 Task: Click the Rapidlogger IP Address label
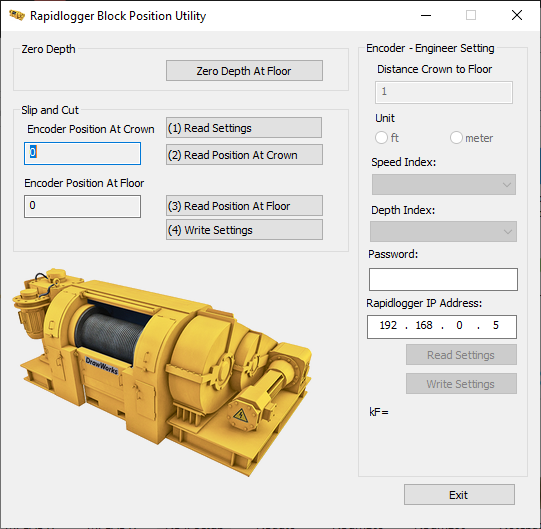pos(424,303)
